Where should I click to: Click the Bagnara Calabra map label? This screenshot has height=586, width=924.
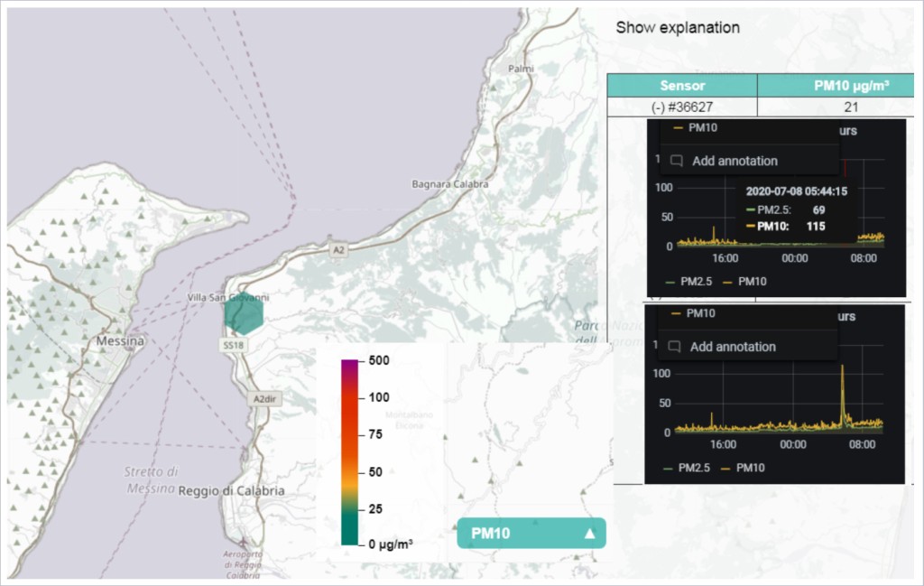449,184
